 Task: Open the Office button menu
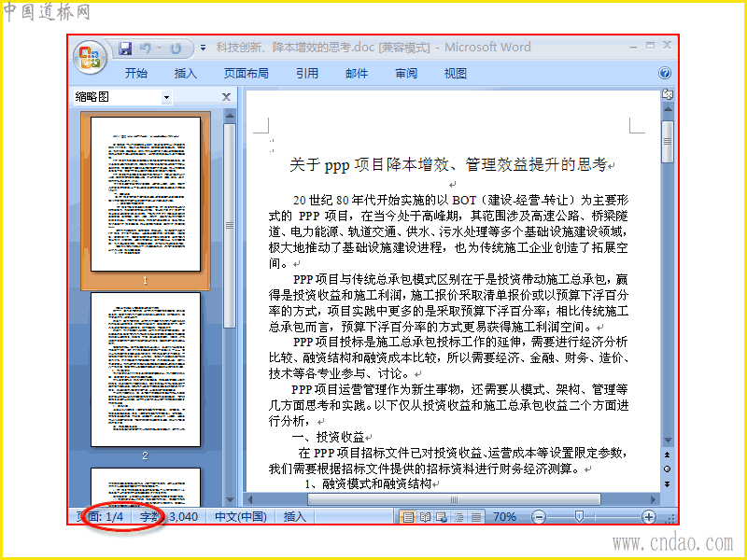90,57
